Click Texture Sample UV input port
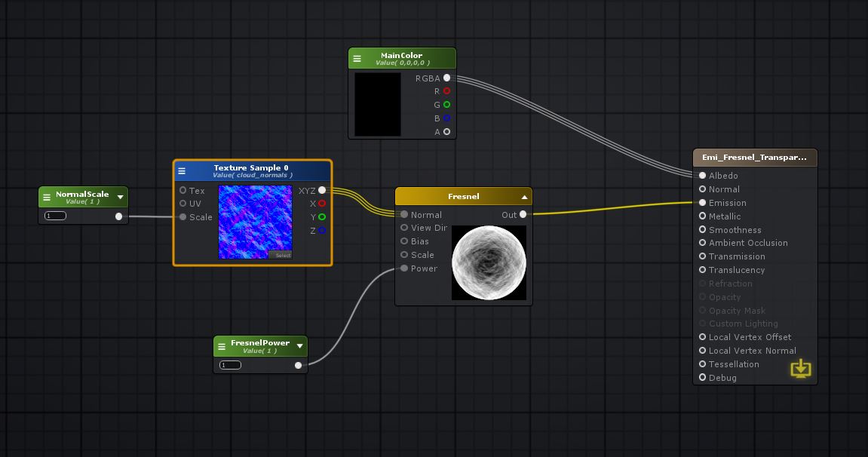Image resolution: width=868 pixels, height=457 pixels. [182, 204]
